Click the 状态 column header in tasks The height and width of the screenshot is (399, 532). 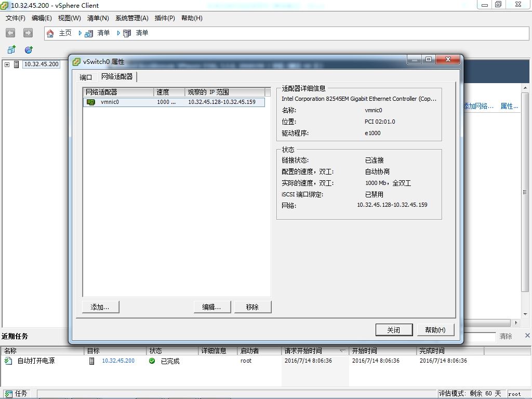point(172,351)
